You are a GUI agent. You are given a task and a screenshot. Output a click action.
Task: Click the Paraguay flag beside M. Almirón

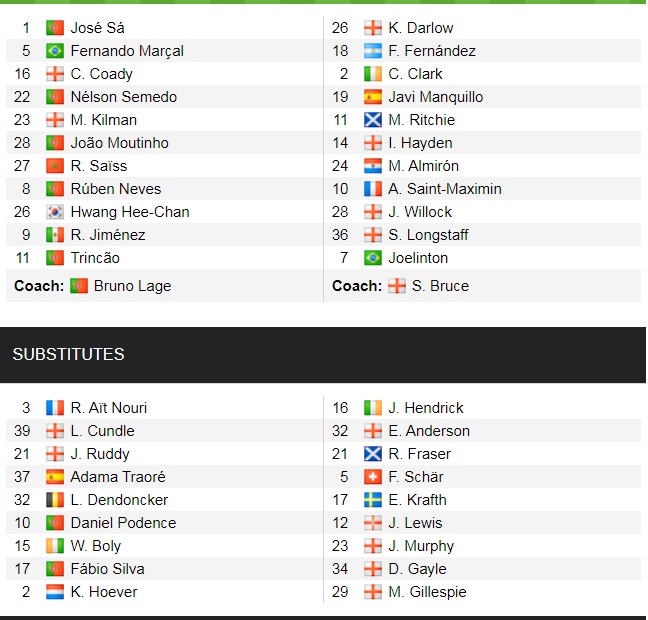372,166
